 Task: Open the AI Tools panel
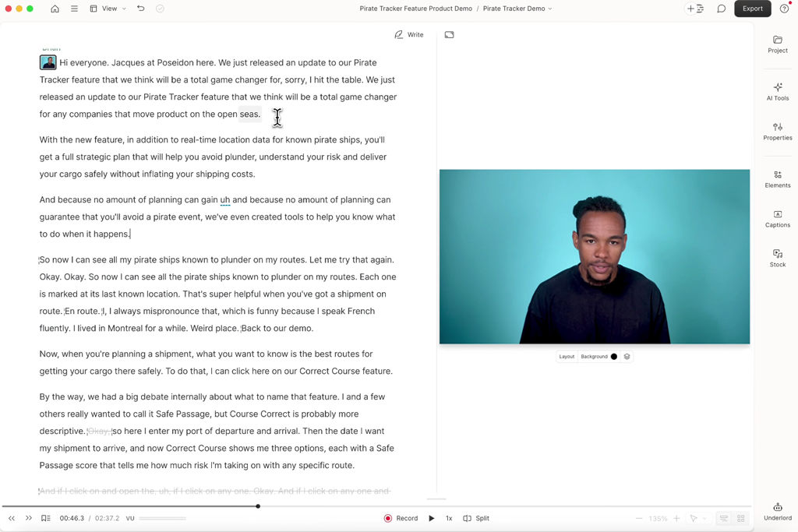[778, 92]
